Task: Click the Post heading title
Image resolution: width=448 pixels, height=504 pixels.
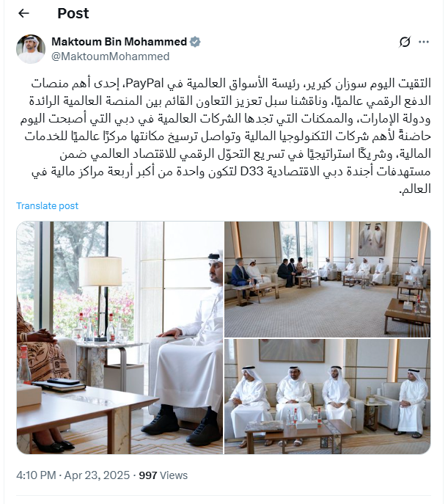Action: [73, 13]
